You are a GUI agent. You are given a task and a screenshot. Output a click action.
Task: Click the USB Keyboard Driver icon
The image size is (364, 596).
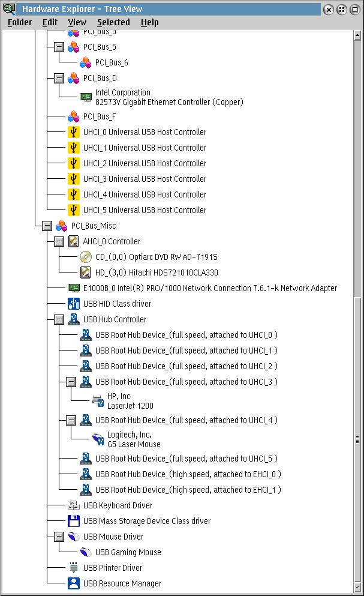(73, 505)
